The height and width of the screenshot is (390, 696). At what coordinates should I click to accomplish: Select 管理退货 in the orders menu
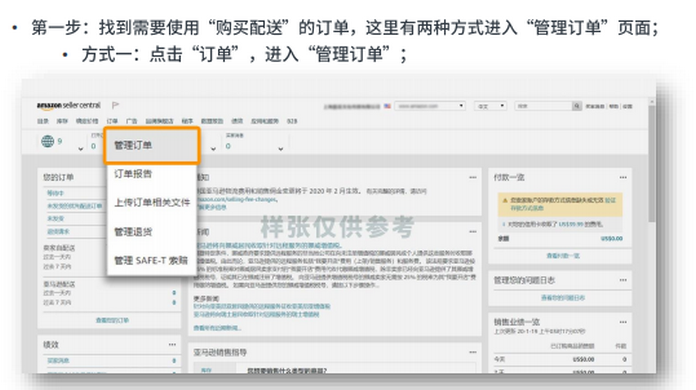pos(133,232)
